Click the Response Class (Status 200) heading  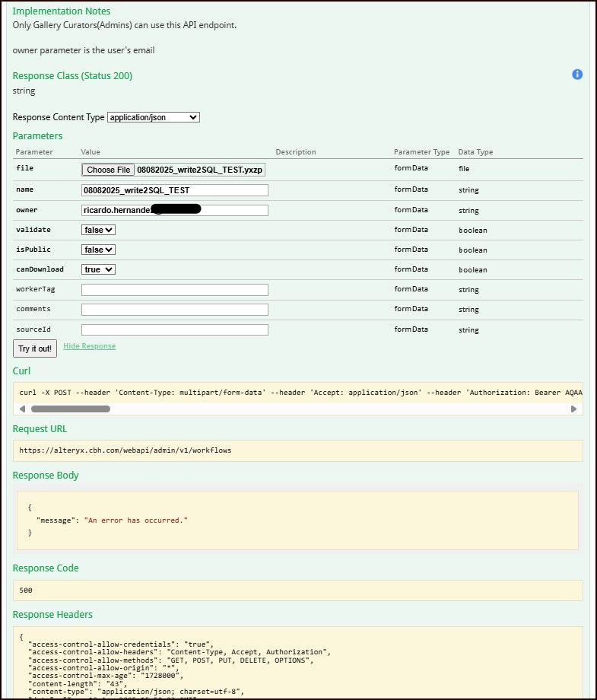pyautogui.click(x=72, y=76)
